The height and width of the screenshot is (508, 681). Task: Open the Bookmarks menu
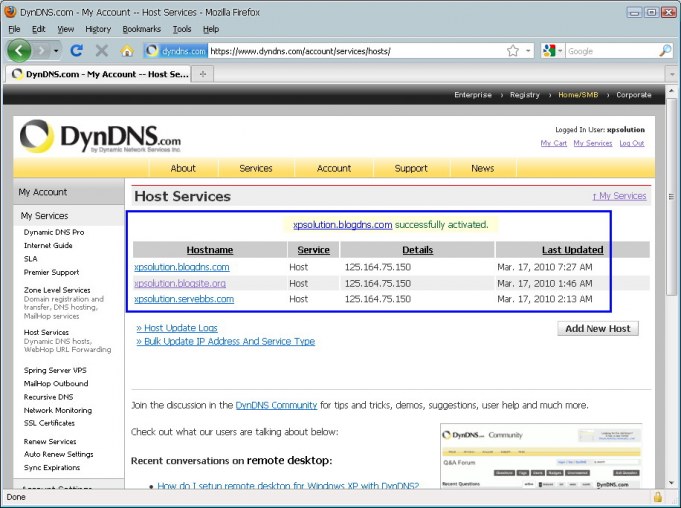142,29
